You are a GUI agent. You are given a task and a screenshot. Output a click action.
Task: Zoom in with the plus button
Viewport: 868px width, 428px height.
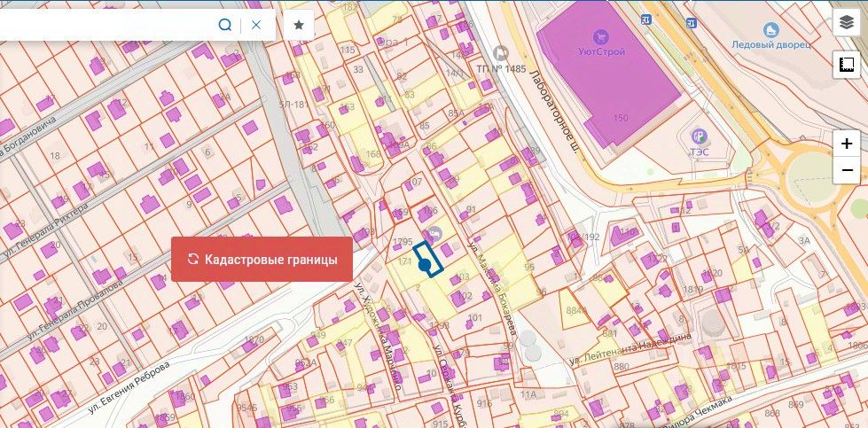(847, 144)
